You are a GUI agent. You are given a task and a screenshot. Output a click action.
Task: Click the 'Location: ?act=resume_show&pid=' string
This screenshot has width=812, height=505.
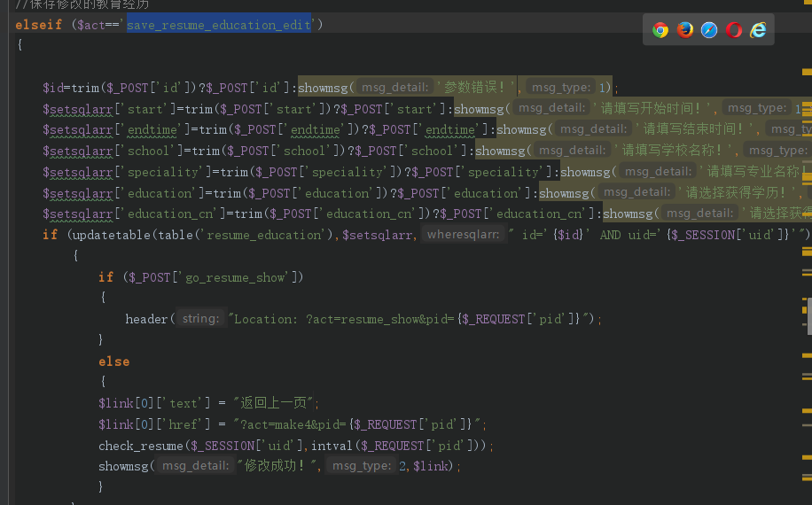pos(342,319)
